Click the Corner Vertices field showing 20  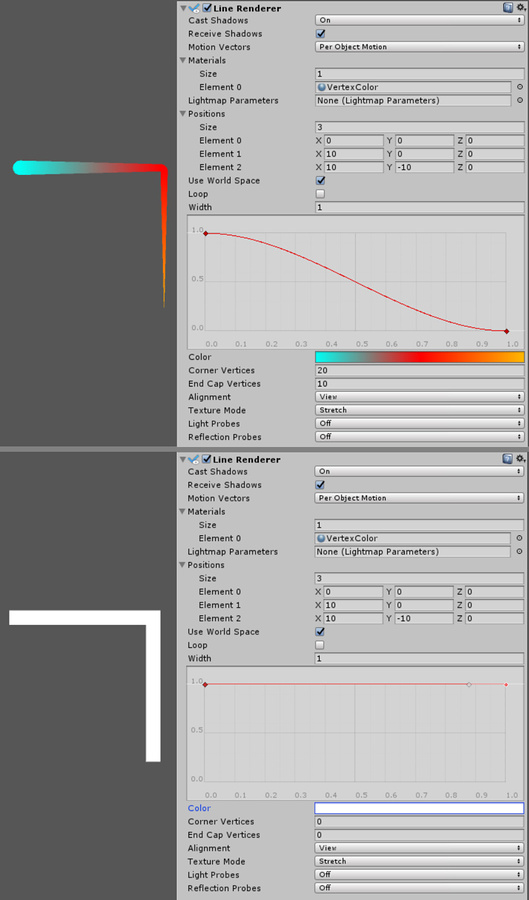pos(419,371)
